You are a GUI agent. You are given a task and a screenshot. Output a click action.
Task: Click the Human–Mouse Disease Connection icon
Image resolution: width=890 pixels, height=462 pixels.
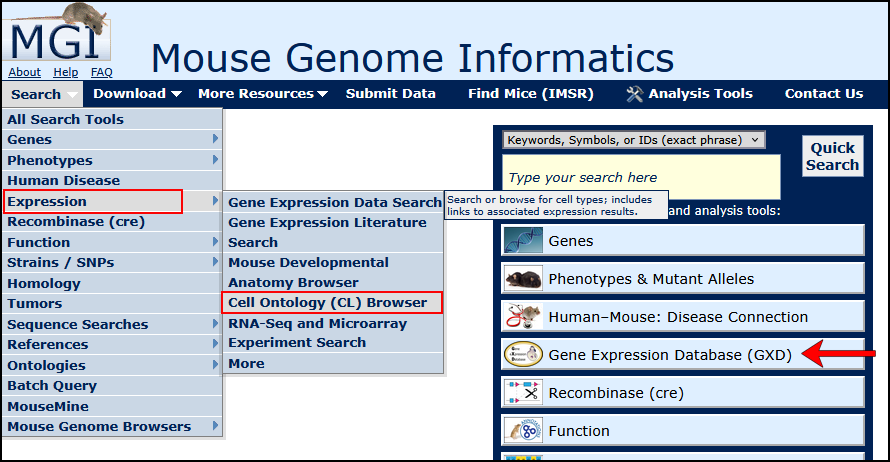523,317
